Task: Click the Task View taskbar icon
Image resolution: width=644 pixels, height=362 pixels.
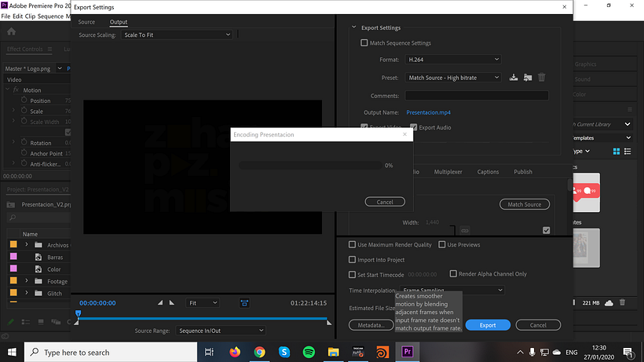Action: pyautogui.click(x=210, y=352)
